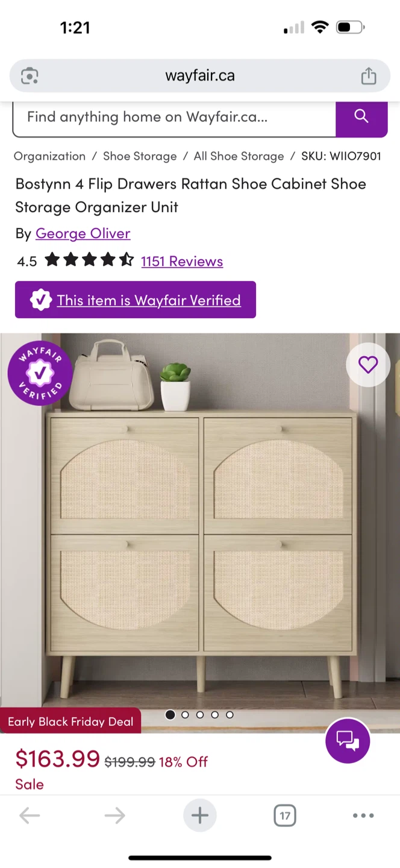Open the live chat bubble icon
This screenshot has width=400, height=868.
click(348, 740)
